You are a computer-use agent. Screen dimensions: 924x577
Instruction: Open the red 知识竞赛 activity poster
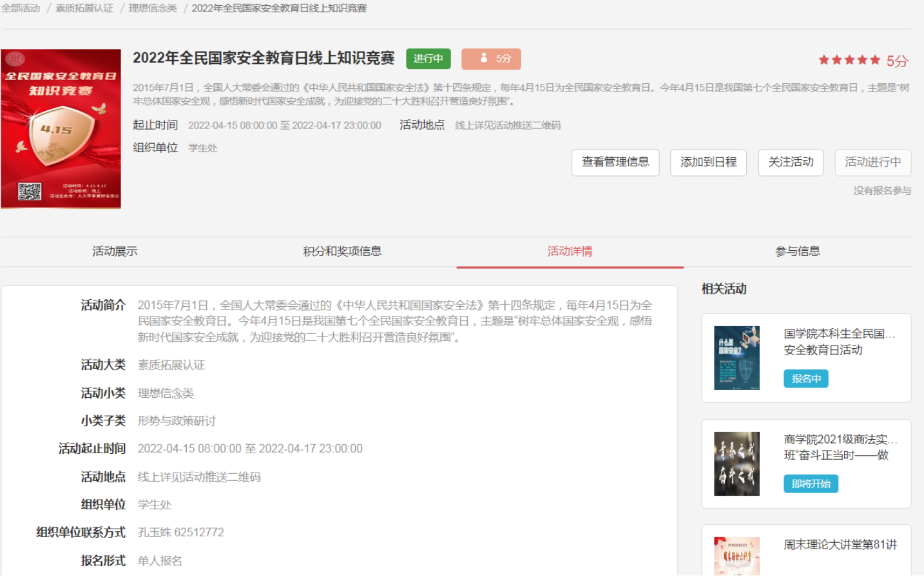[61, 129]
